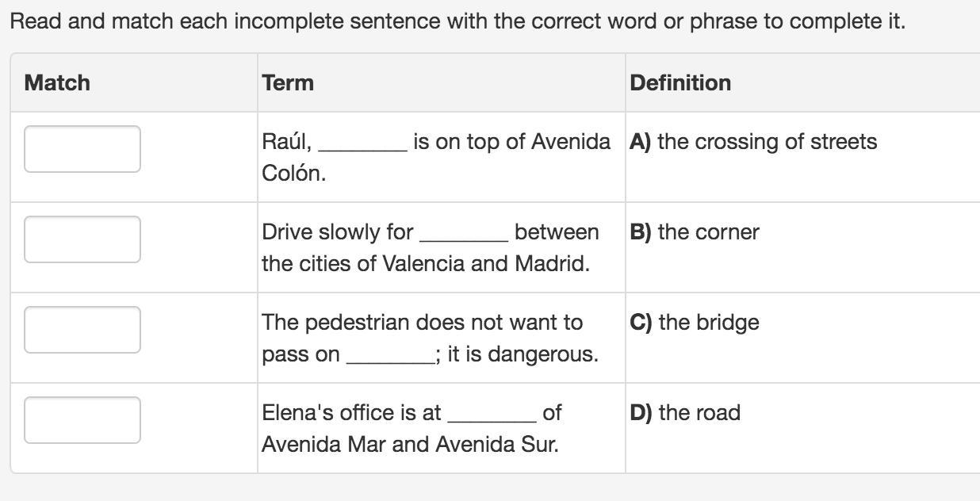Click the bold 'D)' letter label
The height and width of the screenshot is (501, 980).
(x=641, y=413)
